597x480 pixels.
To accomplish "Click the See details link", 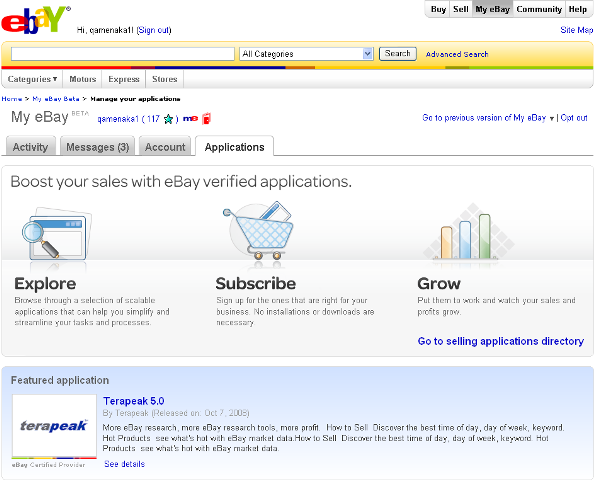I will pyautogui.click(x=125, y=464).
